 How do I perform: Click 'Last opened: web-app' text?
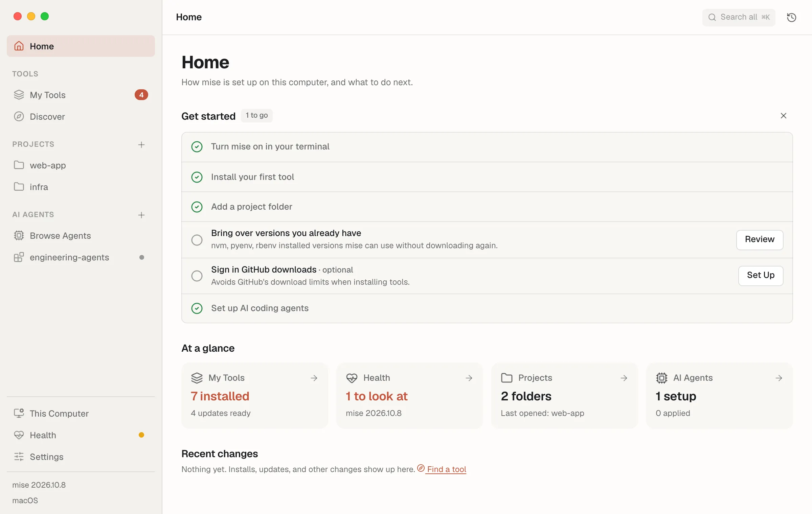point(542,413)
